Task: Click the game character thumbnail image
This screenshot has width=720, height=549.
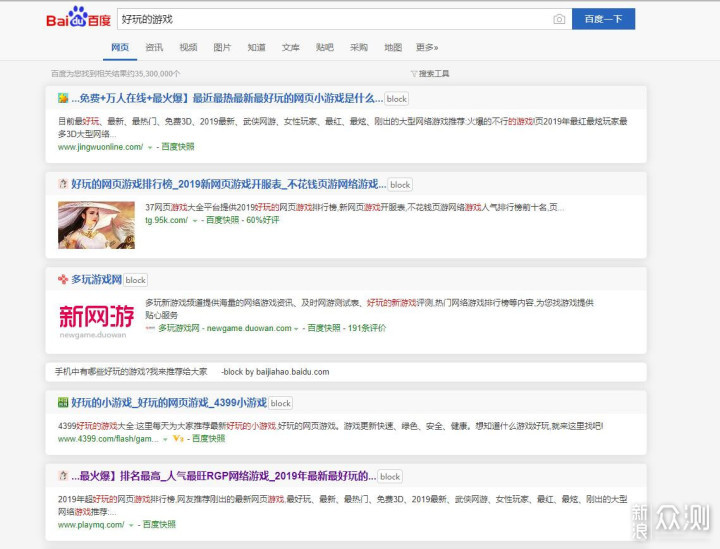Action: point(96,225)
